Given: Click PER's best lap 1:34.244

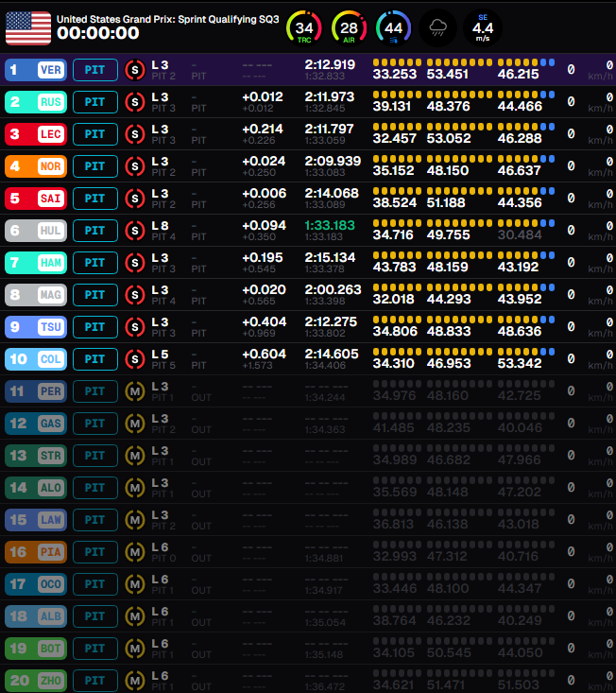Looking at the screenshot, I should [325, 398].
